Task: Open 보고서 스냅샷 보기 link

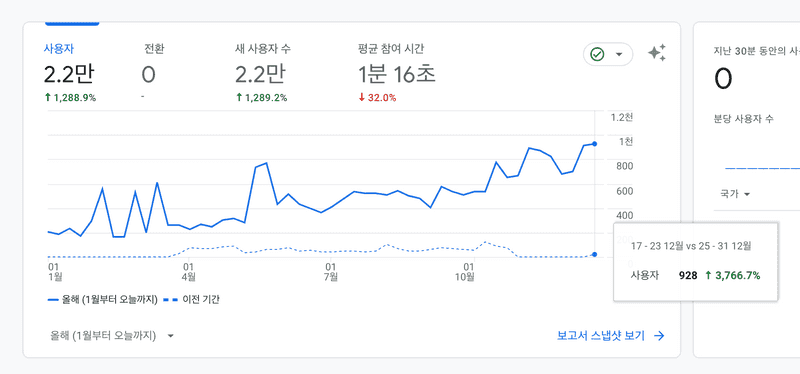Action: [x=601, y=336]
